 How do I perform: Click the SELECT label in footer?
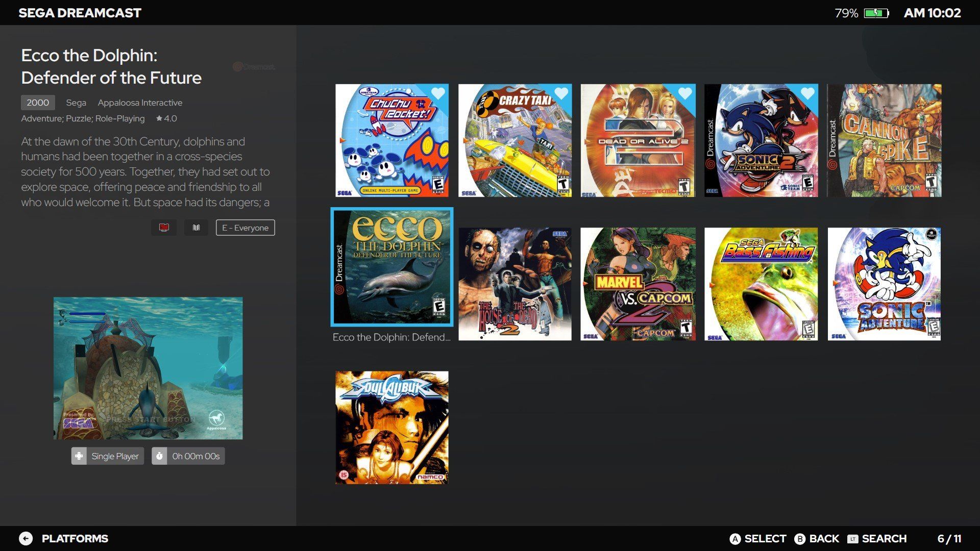pyautogui.click(x=765, y=539)
